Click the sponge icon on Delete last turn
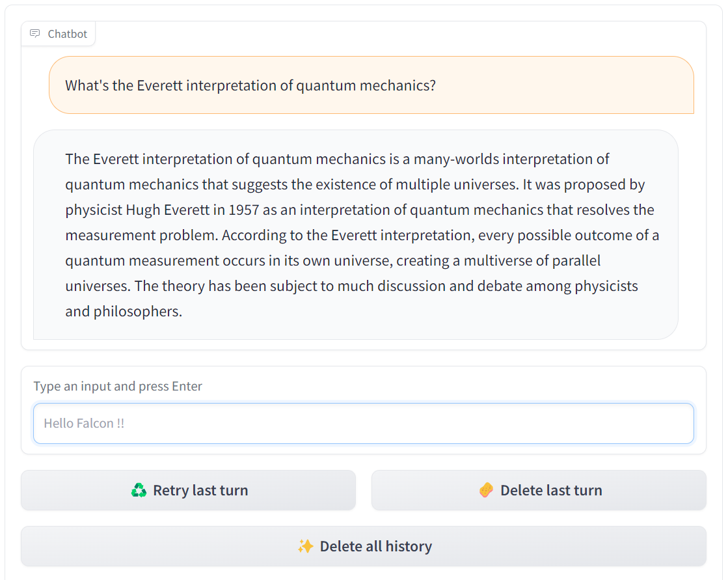This screenshot has width=728, height=580. (486, 490)
